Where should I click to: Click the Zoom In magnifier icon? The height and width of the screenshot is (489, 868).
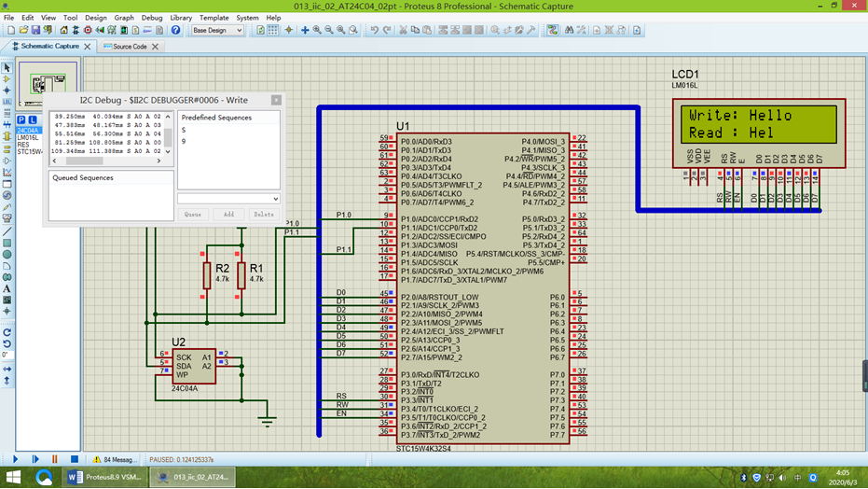[x=317, y=31]
